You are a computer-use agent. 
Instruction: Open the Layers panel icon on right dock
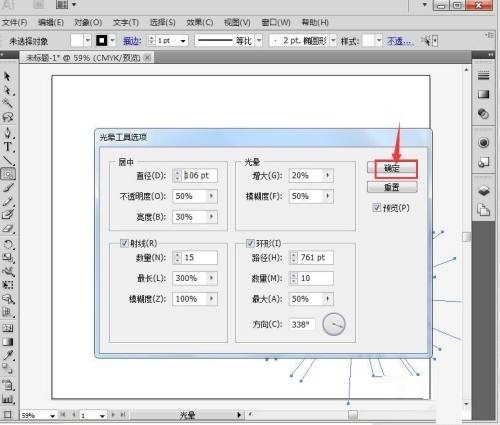tap(483, 191)
